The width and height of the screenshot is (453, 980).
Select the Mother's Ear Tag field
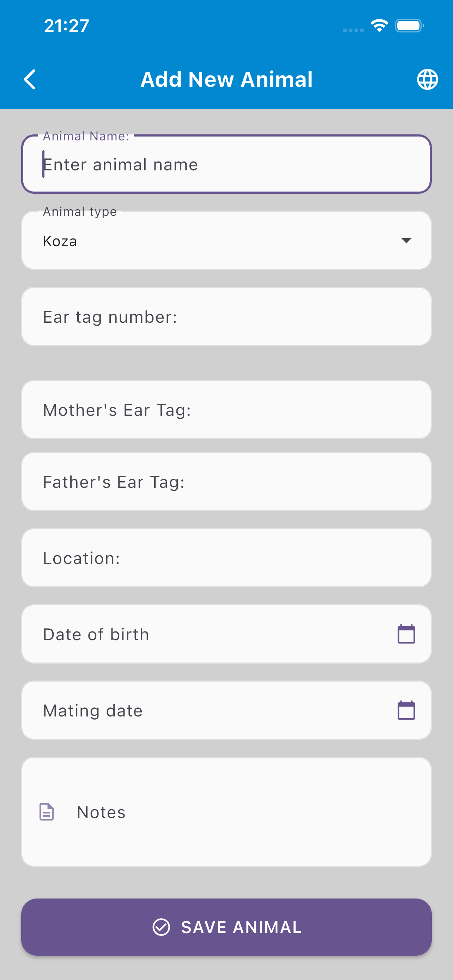226,410
